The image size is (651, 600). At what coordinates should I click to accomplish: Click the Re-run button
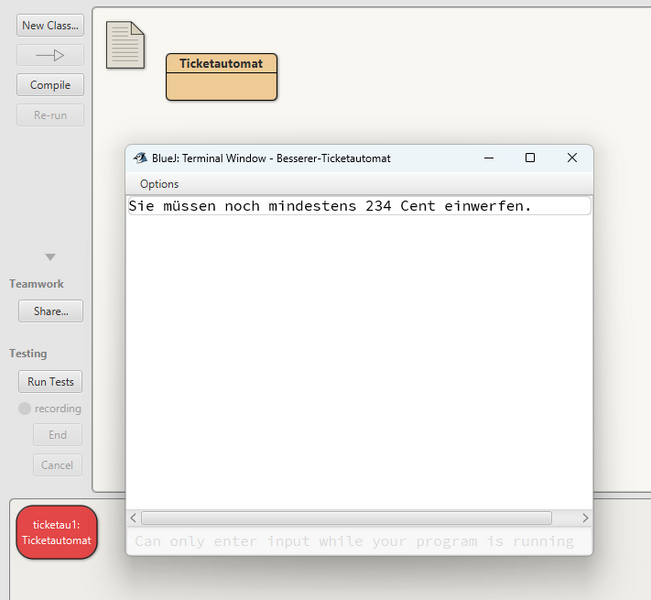point(50,115)
